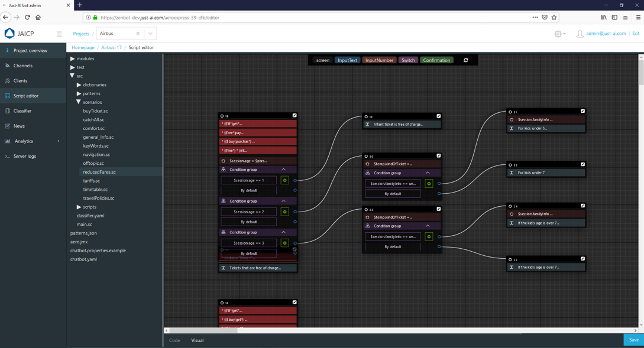Image resolution: width=644 pixels, height=348 pixels.
Task: Select the InputText block type
Action: (347, 60)
